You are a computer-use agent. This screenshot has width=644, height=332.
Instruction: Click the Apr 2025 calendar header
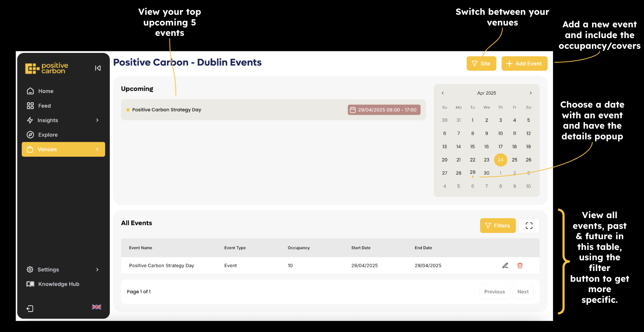(486, 93)
